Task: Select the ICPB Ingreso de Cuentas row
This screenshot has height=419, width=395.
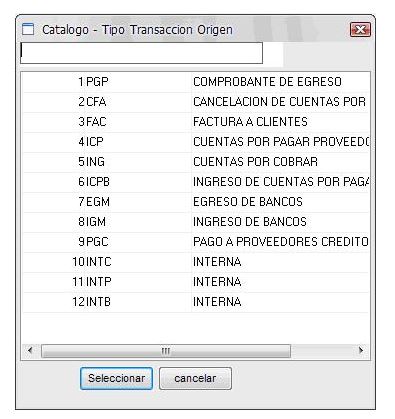Action: point(196,182)
